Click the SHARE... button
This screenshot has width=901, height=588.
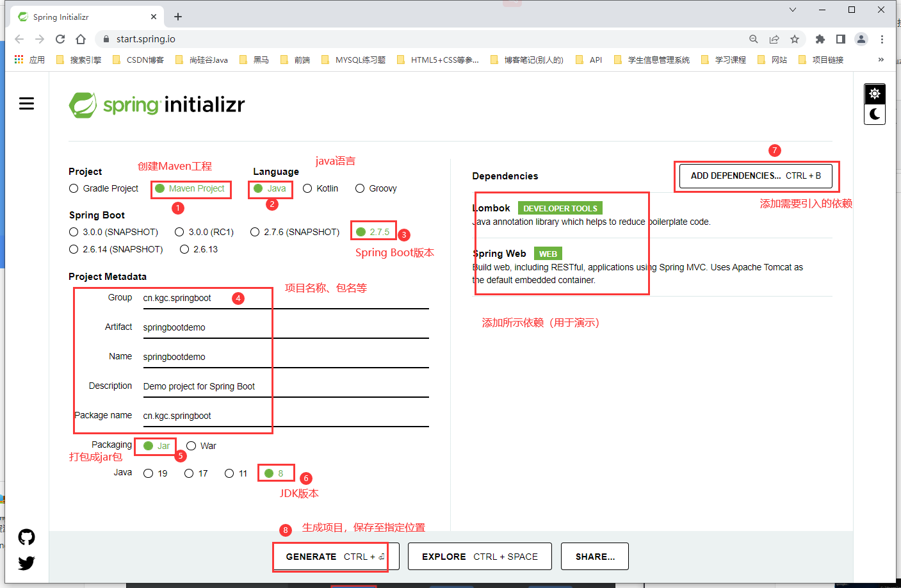(595, 557)
